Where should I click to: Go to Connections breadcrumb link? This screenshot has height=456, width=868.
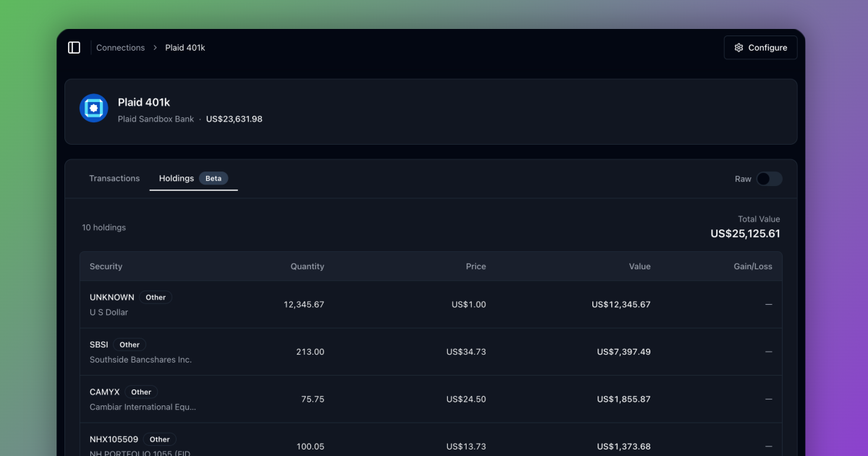pyautogui.click(x=121, y=48)
